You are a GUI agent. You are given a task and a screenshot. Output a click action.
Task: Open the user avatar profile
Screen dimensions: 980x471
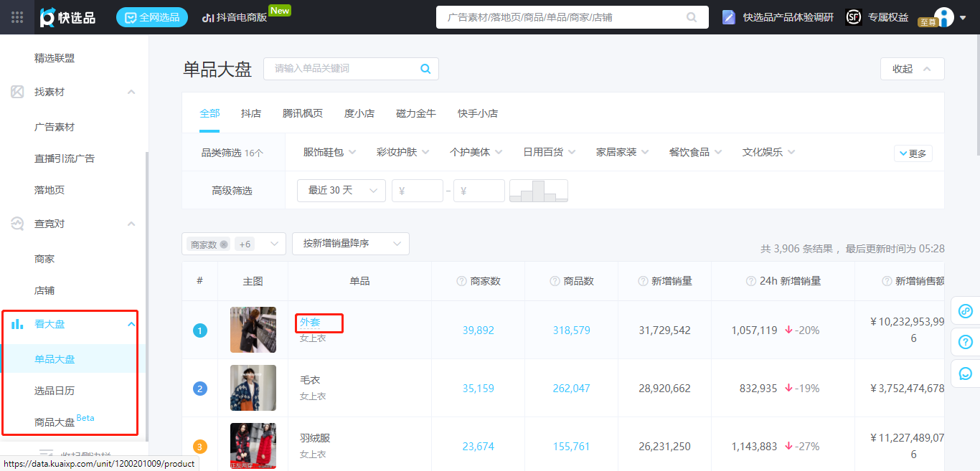tap(944, 17)
